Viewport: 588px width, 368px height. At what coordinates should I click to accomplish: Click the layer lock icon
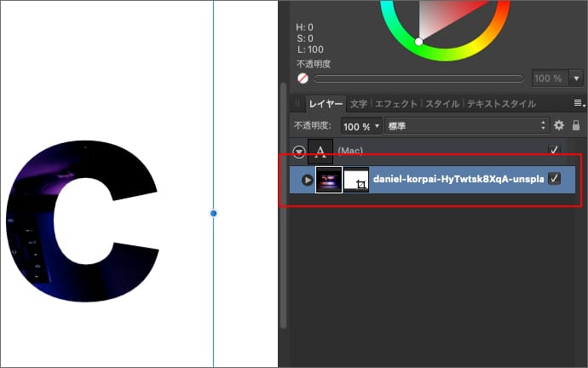coord(576,125)
